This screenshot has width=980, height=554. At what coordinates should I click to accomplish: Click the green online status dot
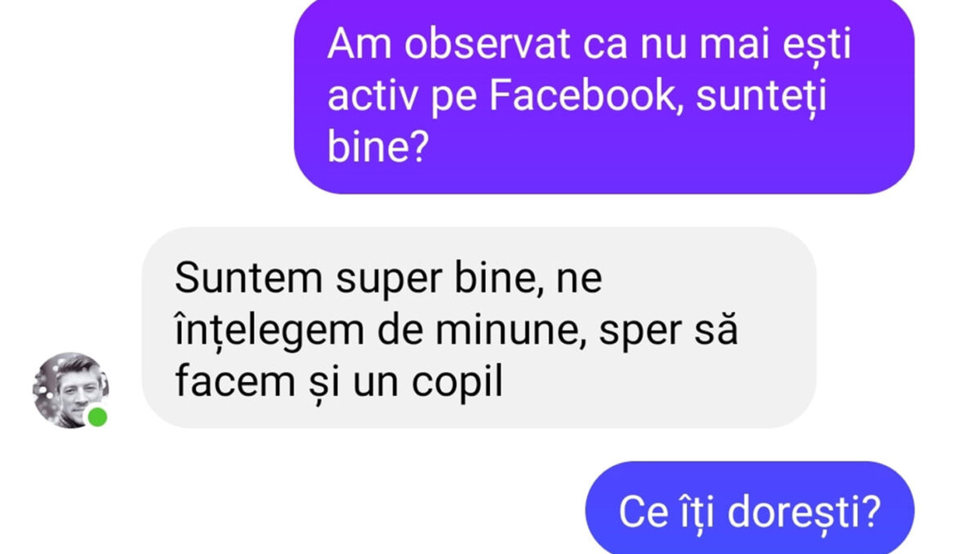click(x=97, y=417)
